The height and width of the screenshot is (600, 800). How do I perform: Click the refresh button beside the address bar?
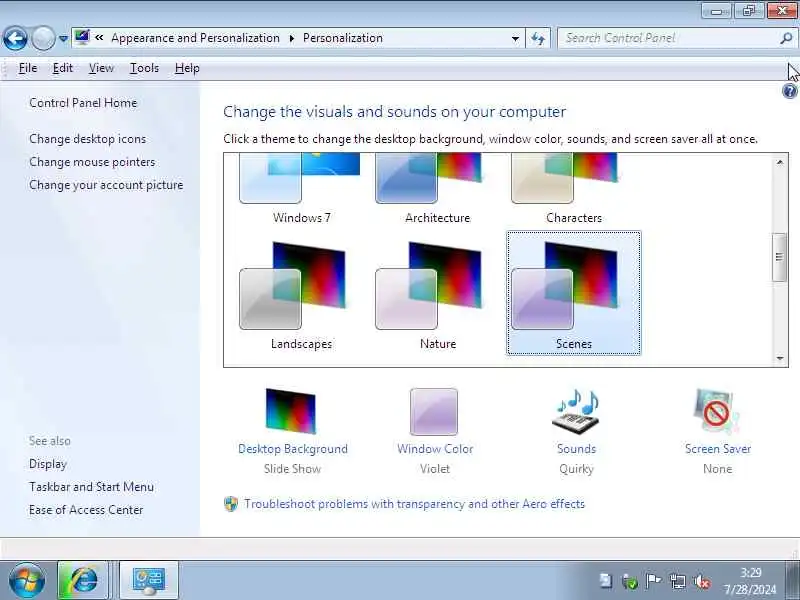538,38
